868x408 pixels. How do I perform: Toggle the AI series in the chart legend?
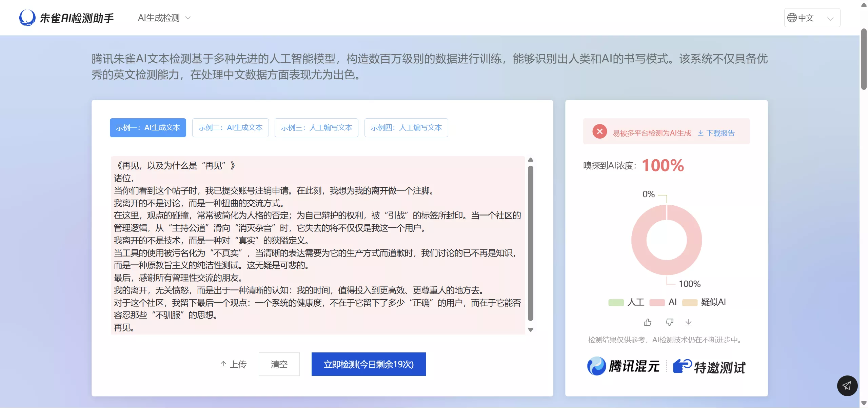point(665,302)
